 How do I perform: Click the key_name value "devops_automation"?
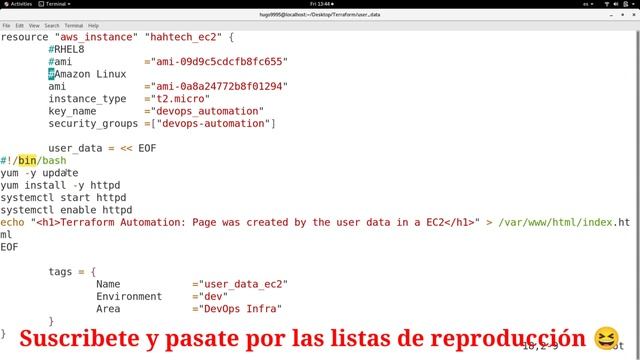point(207,111)
